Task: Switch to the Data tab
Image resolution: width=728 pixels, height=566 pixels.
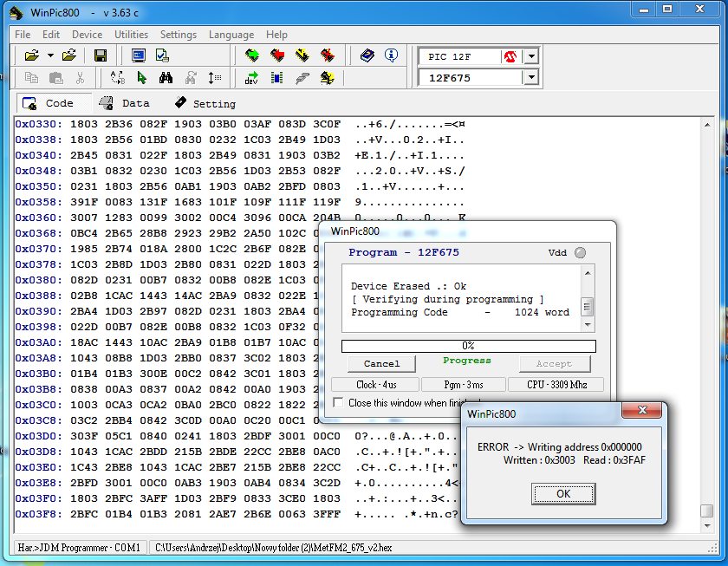Action: pos(125,103)
